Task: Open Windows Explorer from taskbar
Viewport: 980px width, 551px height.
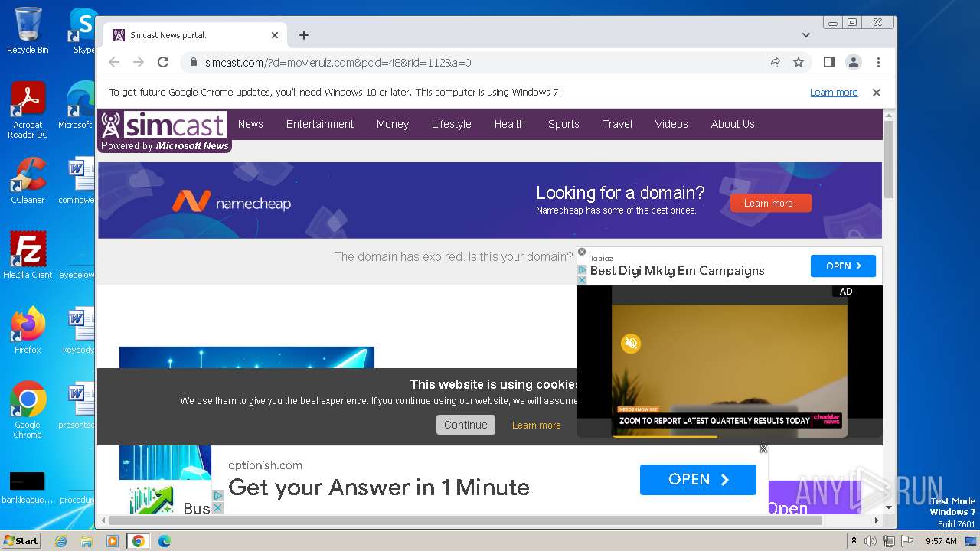Action: [87, 541]
